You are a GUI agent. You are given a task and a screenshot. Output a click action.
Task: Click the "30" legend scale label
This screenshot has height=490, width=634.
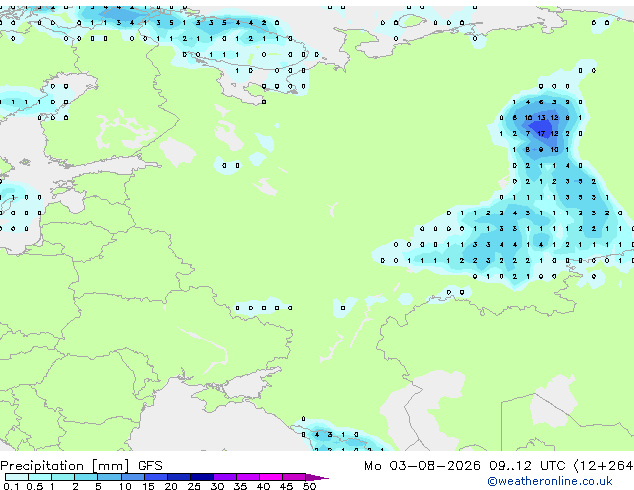[x=218, y=486]
